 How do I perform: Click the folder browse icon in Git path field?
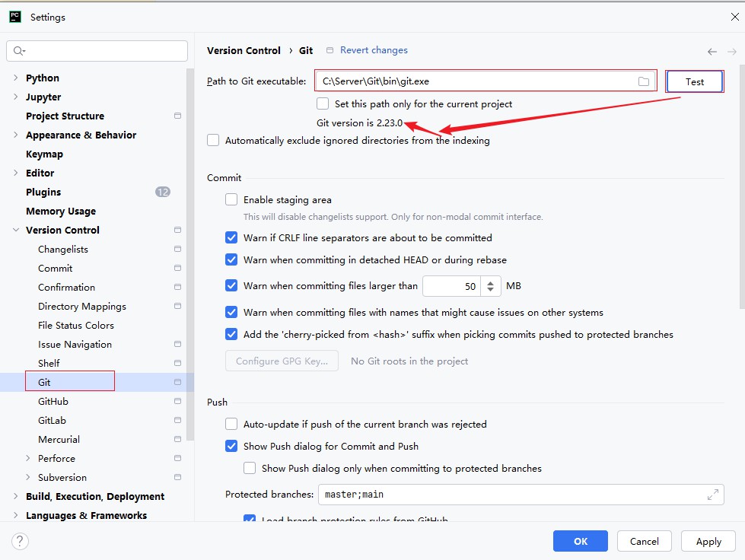(643, 81)
